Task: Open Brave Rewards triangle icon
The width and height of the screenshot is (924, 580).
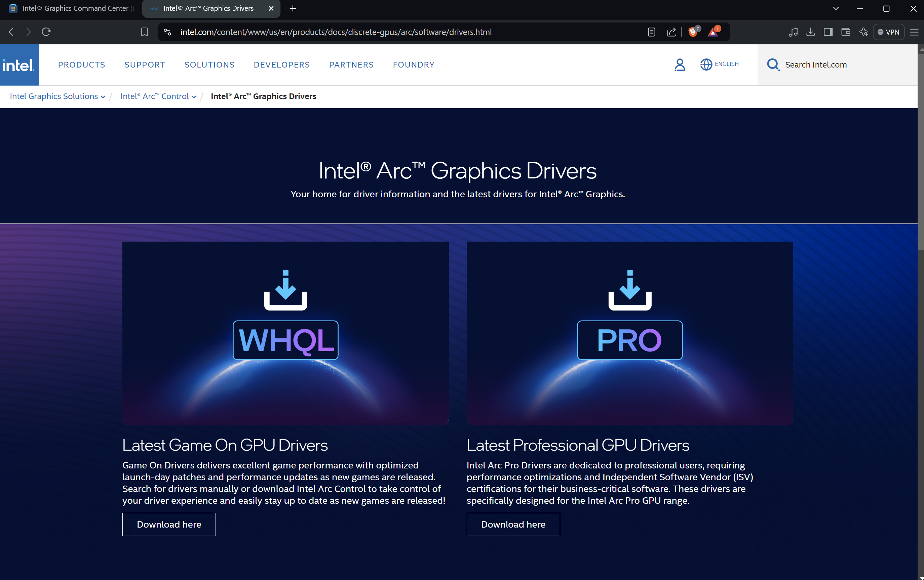Action: [713, 32]
